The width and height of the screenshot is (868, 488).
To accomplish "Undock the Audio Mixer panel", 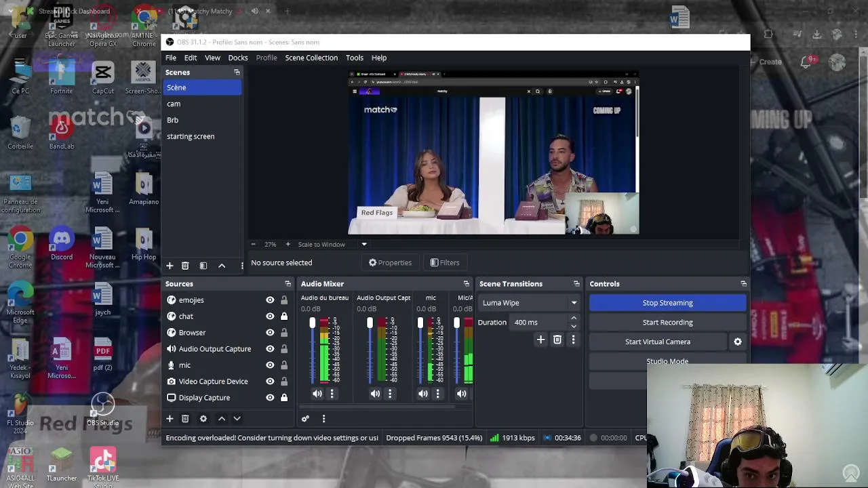I will coord(466,284).
